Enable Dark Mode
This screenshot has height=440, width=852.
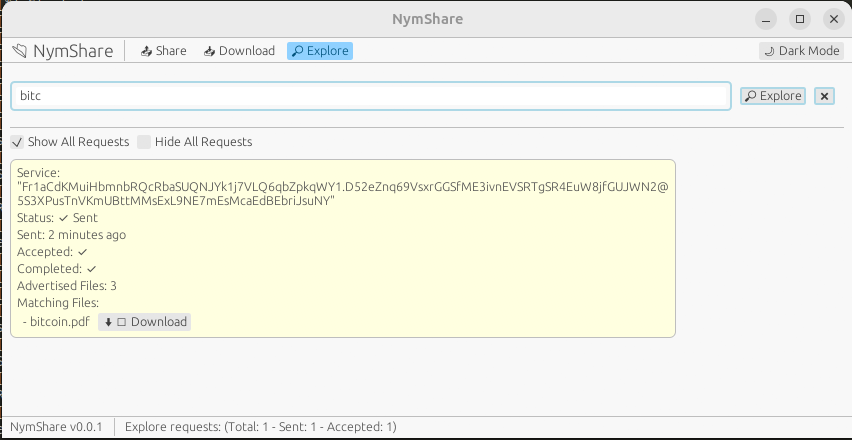[800, 51]
